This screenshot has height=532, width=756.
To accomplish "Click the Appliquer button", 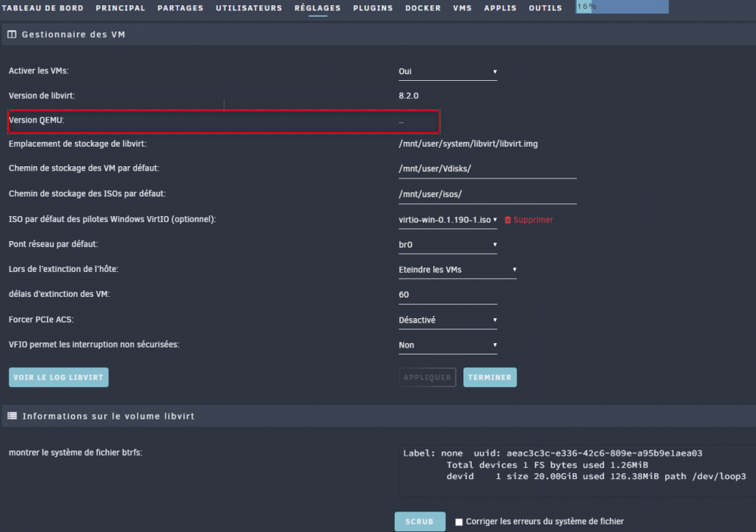I will 427,377.
